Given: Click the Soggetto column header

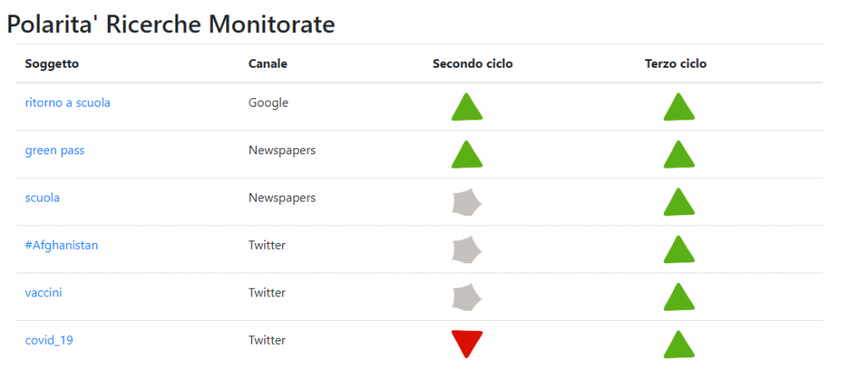Looking at the screenshot, I should pyautogui.click(x=52, y=64).
